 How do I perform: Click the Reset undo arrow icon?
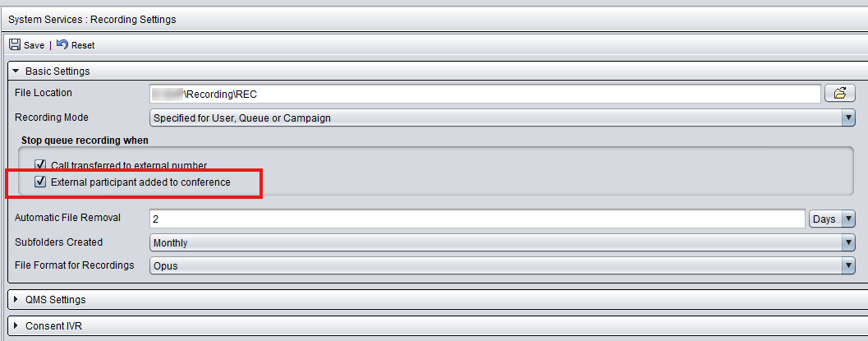(x=62, y=44)
